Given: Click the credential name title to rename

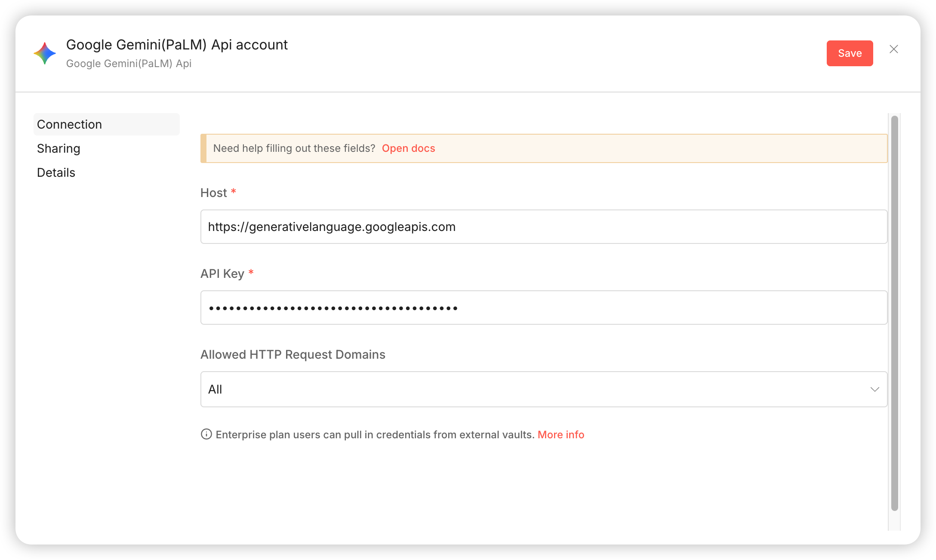Looking at the screenshot, I should point(177,45).
